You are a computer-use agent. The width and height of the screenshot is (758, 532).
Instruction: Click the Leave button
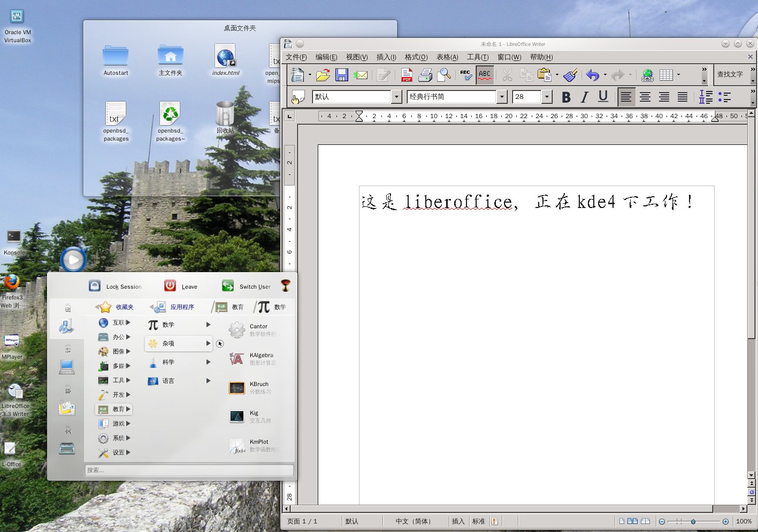(181, 286)
